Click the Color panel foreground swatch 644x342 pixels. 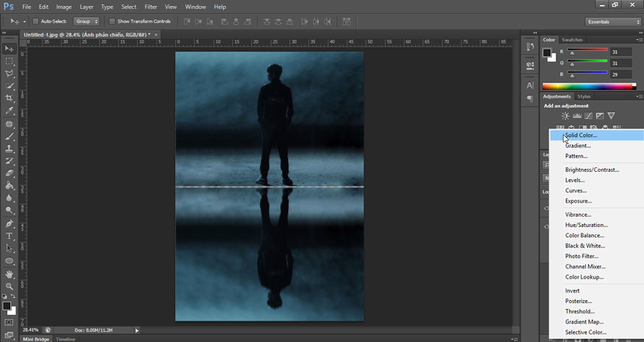click(x=547, y=52)
